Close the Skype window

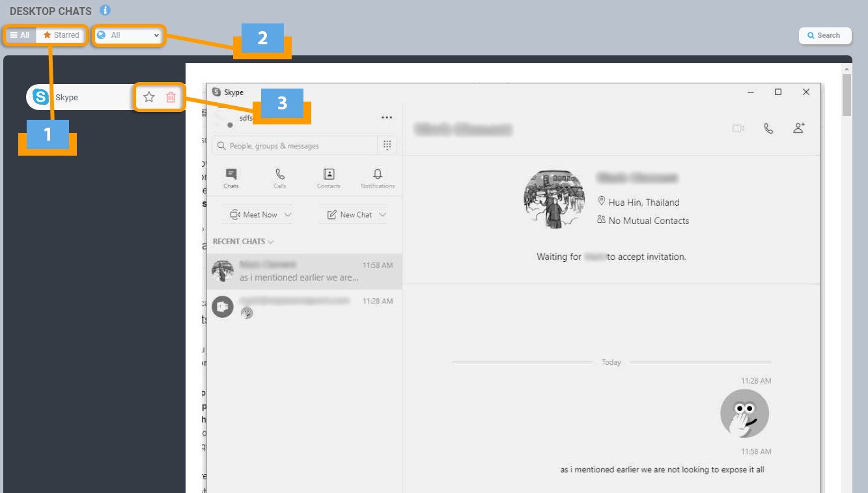click(806, 92)
